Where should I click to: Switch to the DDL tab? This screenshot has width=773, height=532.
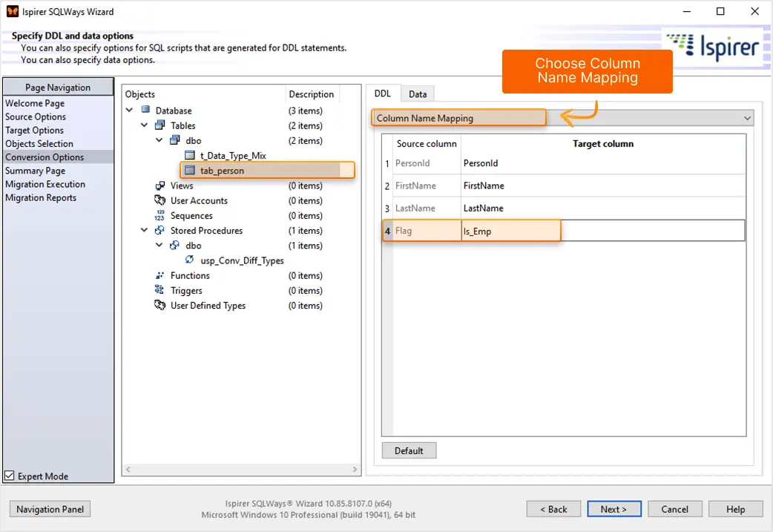[382, 93]
